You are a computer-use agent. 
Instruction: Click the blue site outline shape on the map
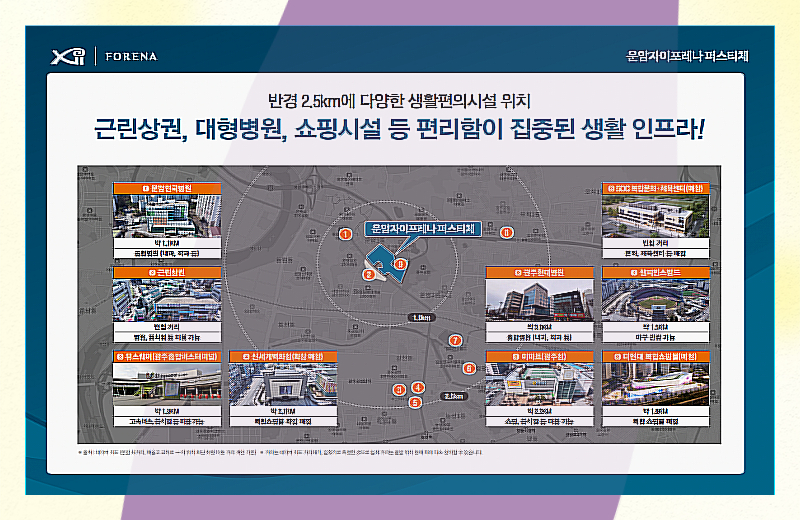tap(384, 259)
